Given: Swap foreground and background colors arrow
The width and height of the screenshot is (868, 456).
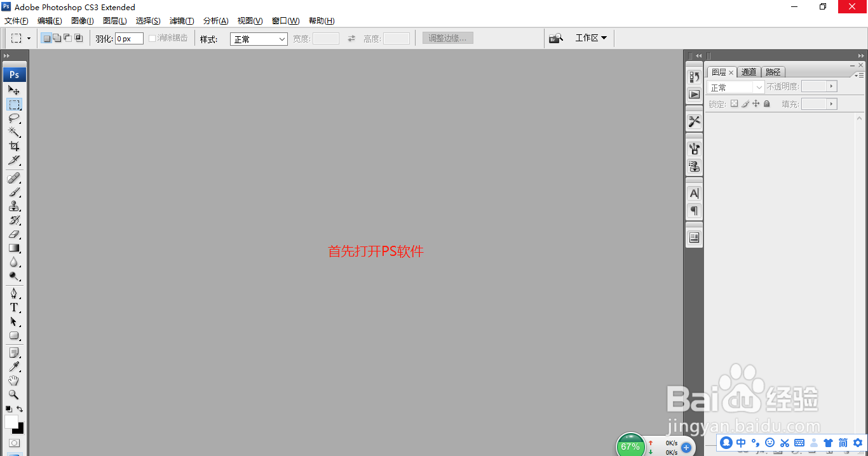Looking at the screenshot, I should point(20,409).
